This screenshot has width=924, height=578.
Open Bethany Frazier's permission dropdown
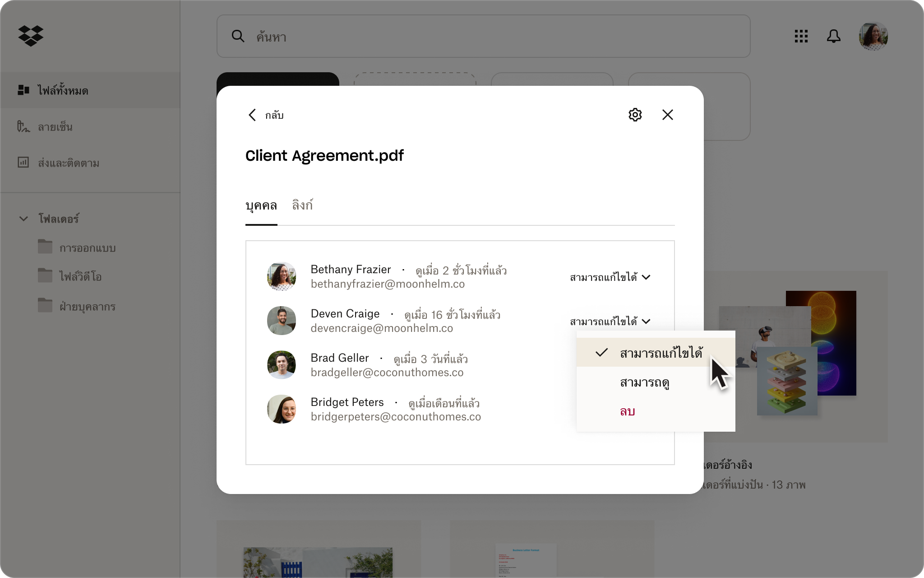[x=610, y=277]
